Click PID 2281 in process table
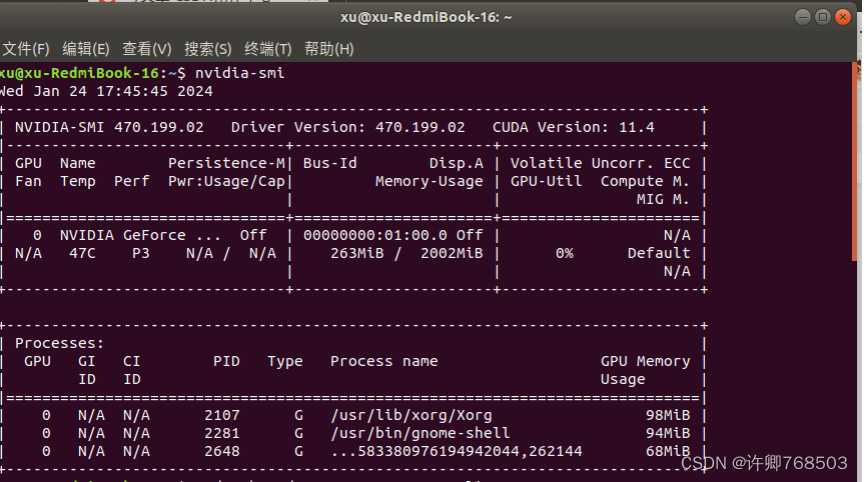Image resolution: width=864 pixels, height=482 pixels. 222,434
